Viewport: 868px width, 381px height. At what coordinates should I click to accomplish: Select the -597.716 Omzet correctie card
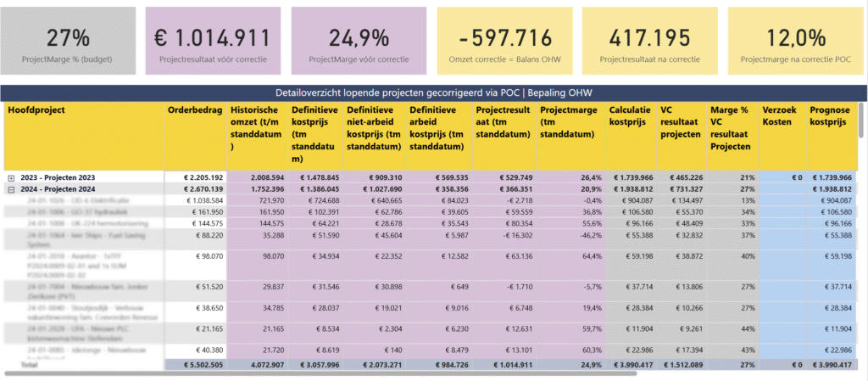(x=505, y=41)
